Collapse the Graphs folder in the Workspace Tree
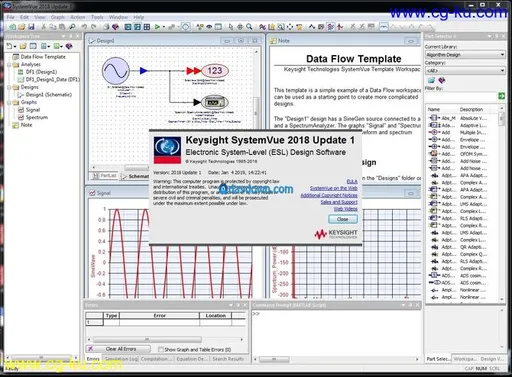Image resolution: width=512 pixels, height=377 pixels. pos(9,103)
